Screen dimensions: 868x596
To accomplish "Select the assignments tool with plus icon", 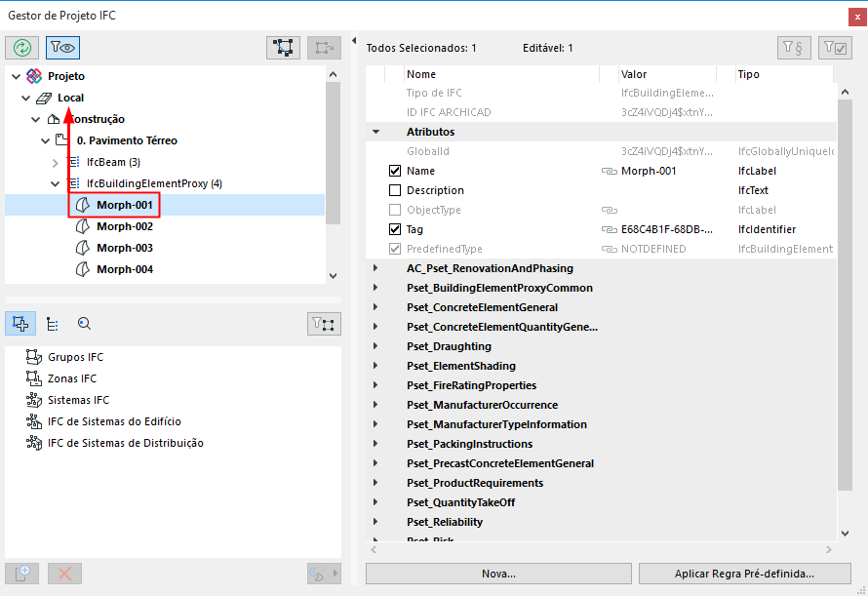I will pos(22,324).
